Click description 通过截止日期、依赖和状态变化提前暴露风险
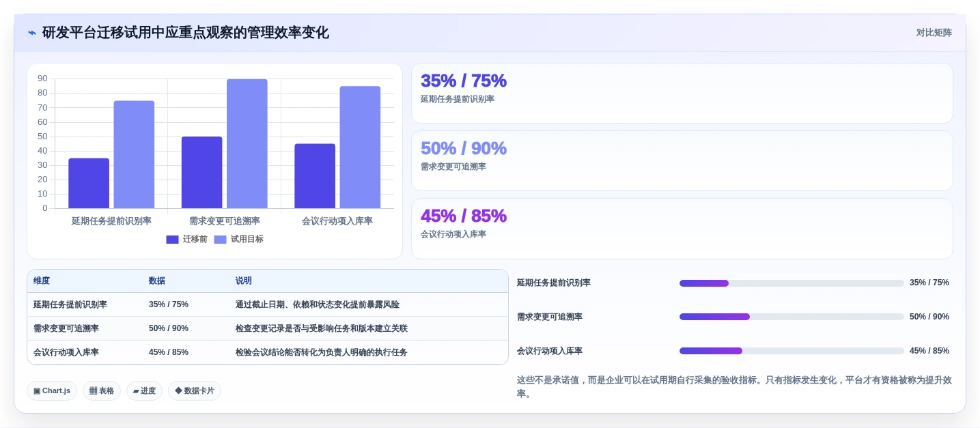 (x=318, y=304)
